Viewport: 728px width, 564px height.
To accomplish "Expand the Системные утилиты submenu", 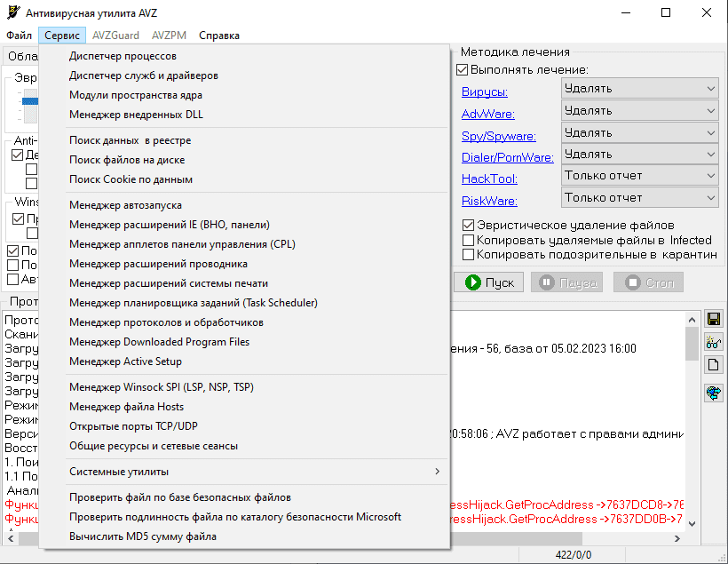I will 257,472.
